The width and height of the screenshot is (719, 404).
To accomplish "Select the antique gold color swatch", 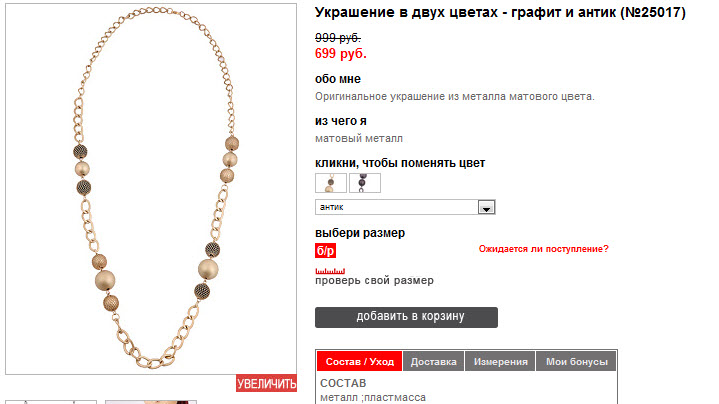I will [x=331, y=183].
